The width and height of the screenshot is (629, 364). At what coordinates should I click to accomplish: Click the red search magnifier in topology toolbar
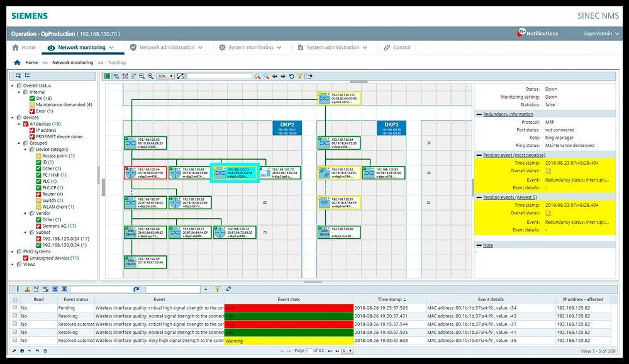tap(266, 76)
